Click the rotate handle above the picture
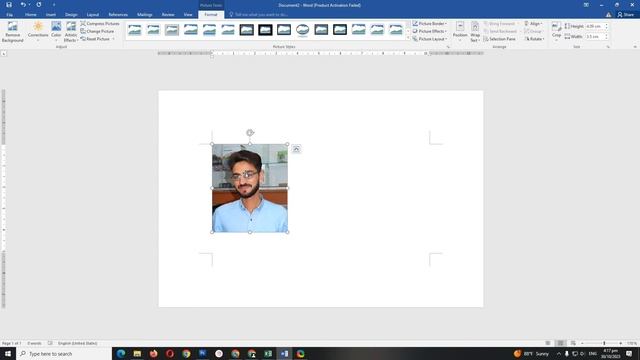This screenshot has height=360, width=640. tap(250, 133)
